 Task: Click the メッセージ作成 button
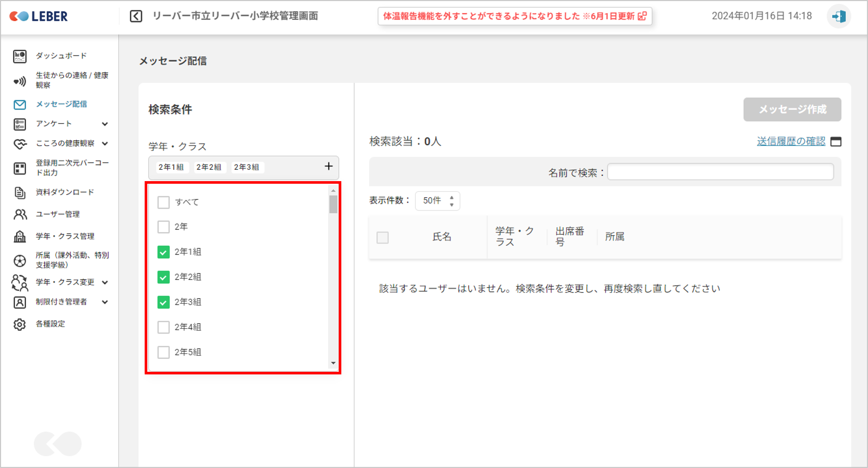[792, 109]
